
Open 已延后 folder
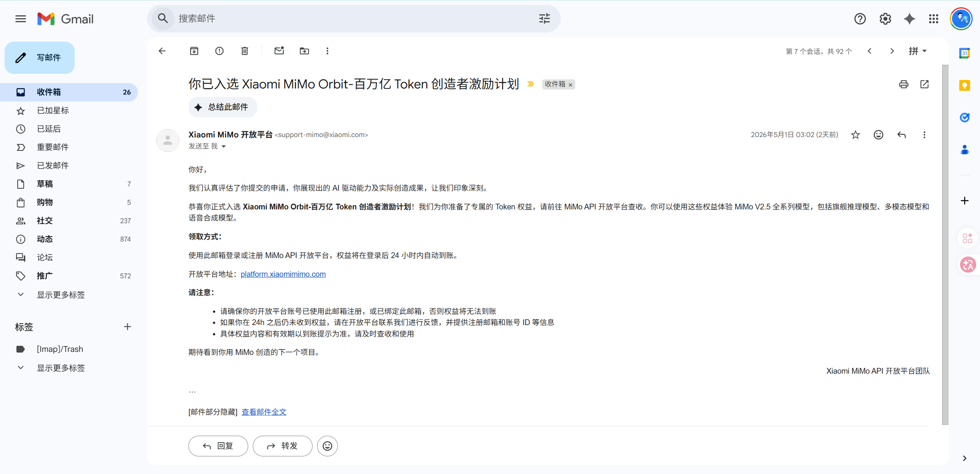[69, 129]
